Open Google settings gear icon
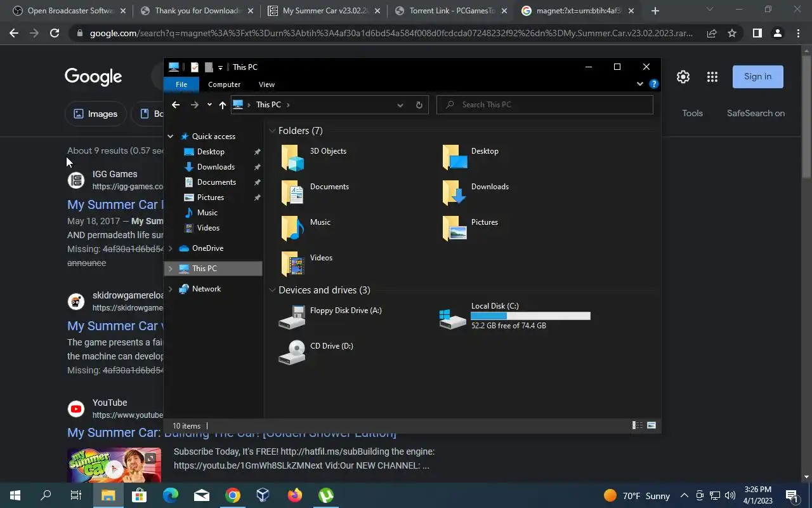Image resolution: width=812 pixels, height=508 pixels. [683, 77]
